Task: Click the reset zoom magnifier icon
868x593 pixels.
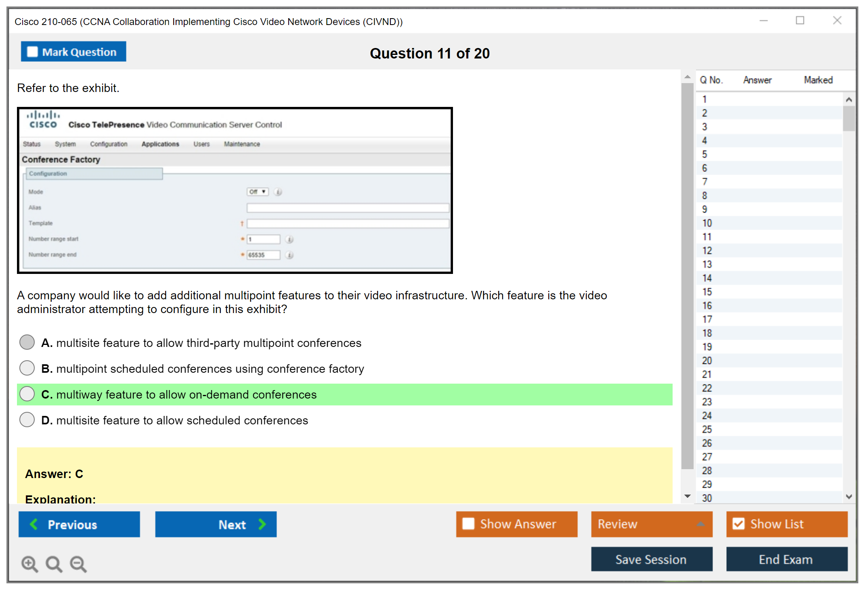Action: 54,564
